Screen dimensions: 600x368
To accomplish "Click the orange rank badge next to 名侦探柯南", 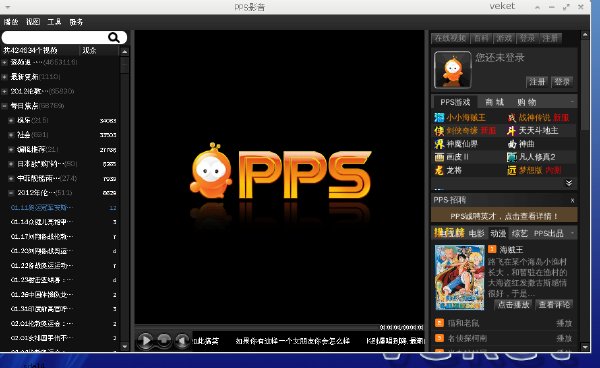I will click(x=439, y=338).
